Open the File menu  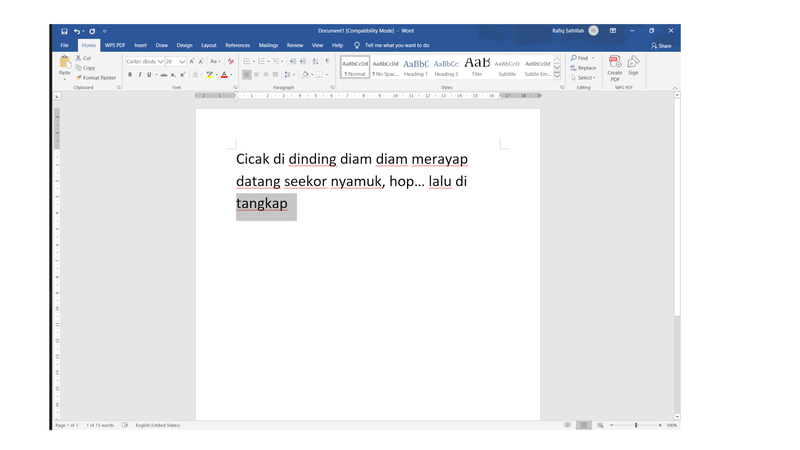(64, 45)
